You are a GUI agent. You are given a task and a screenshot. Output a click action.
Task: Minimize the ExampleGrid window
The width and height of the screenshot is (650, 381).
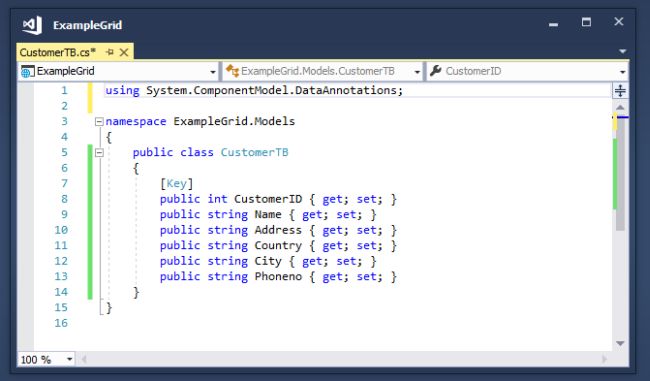553,25
